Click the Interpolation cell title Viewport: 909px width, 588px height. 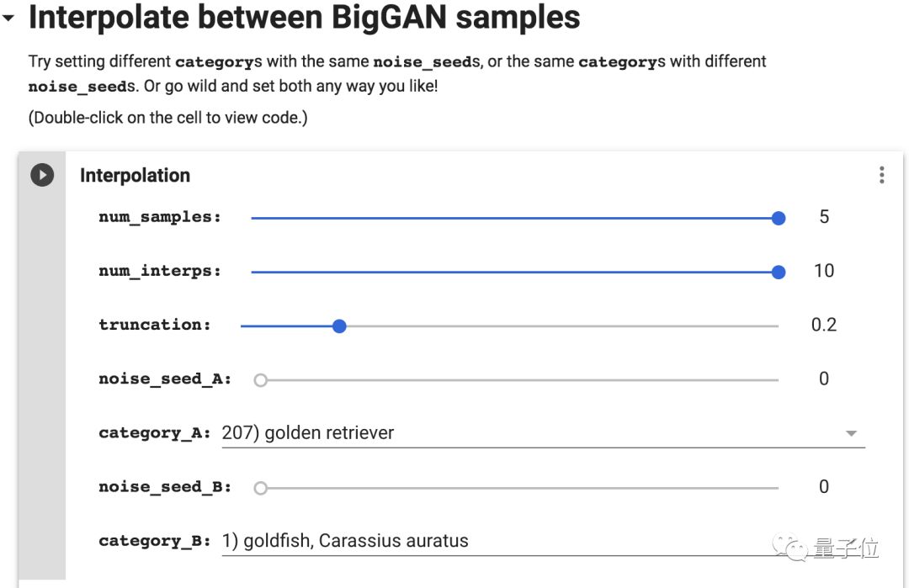pyautogui.click(x=135, y=175)
